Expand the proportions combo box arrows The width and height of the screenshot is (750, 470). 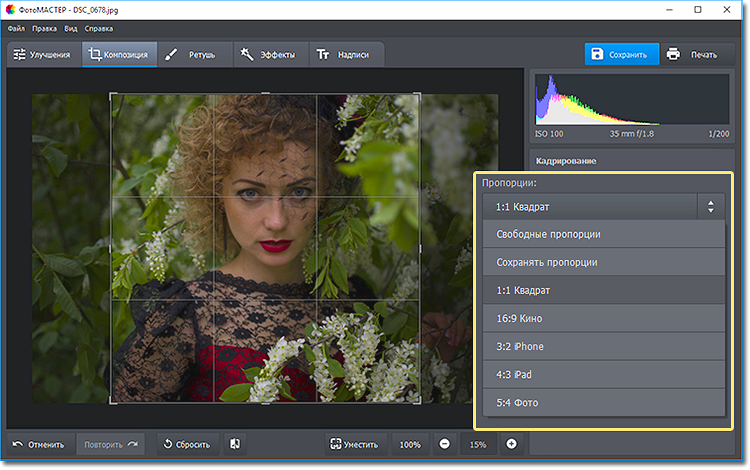(x=711, y=207)
